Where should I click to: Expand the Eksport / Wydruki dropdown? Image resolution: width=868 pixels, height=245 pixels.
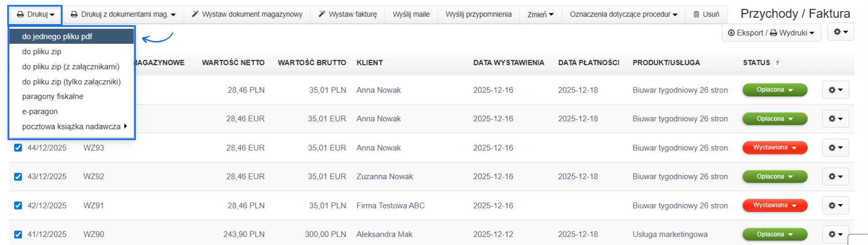(x=771, y=33)
